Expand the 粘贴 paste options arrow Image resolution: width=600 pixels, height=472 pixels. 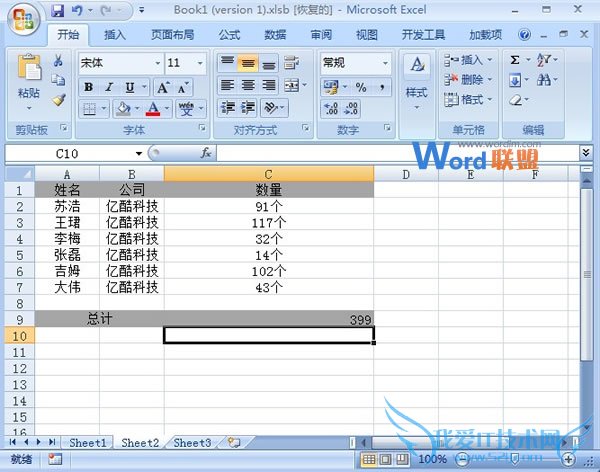(x=29, y=108)
